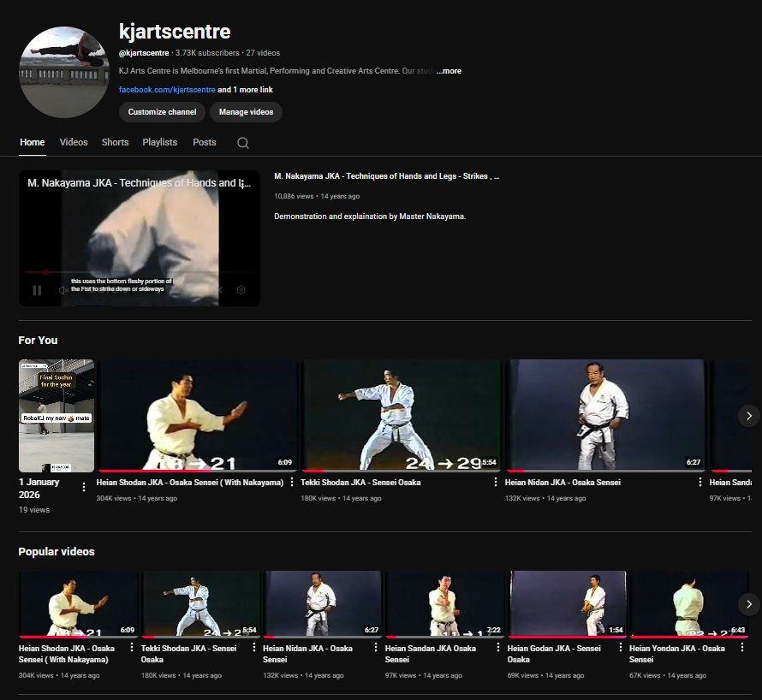Open the Playlists tab
The width and height of the screenshot is (762, 700).
pyautogui.click(x=159, y=142)
